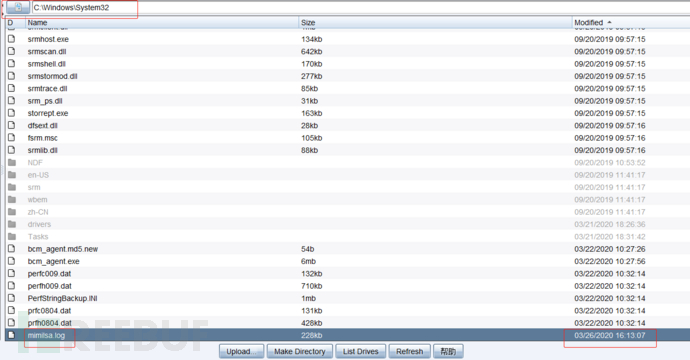Viewport: 690px width, 360px height.
Task: Select the mimilsa.log file row
Action: tap(348, 335)
